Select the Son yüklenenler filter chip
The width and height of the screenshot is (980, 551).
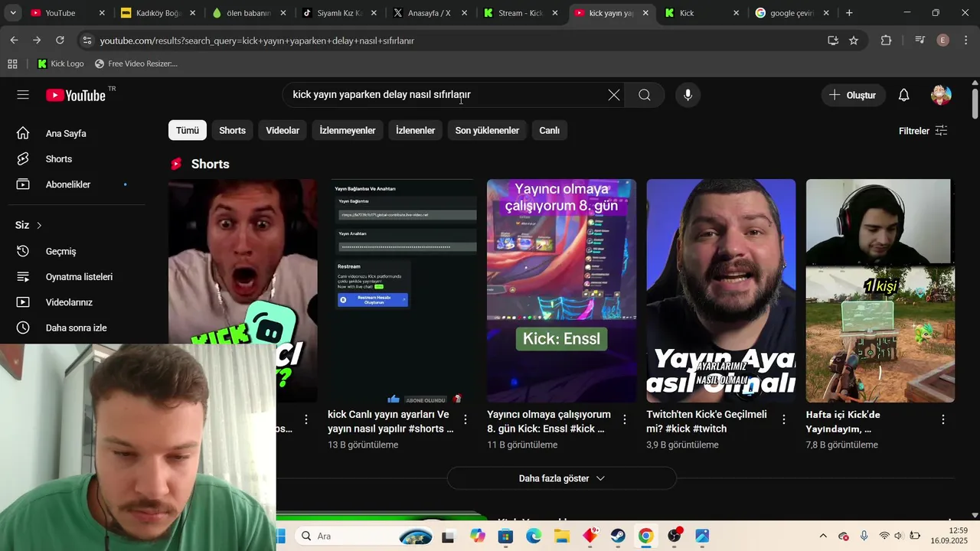[487, 130]
